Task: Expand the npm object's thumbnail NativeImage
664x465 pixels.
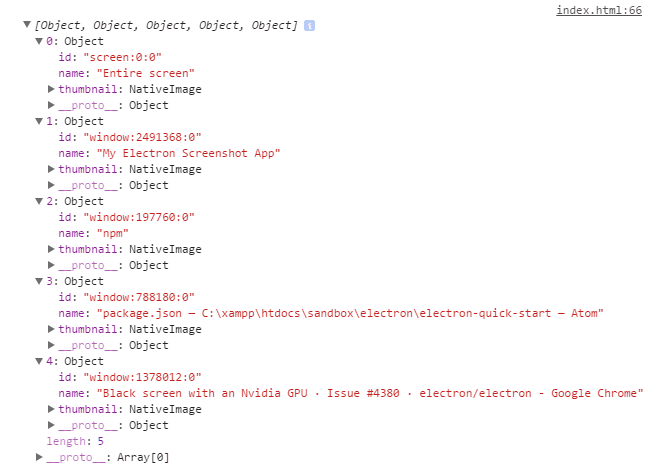Action: (52, 249)
